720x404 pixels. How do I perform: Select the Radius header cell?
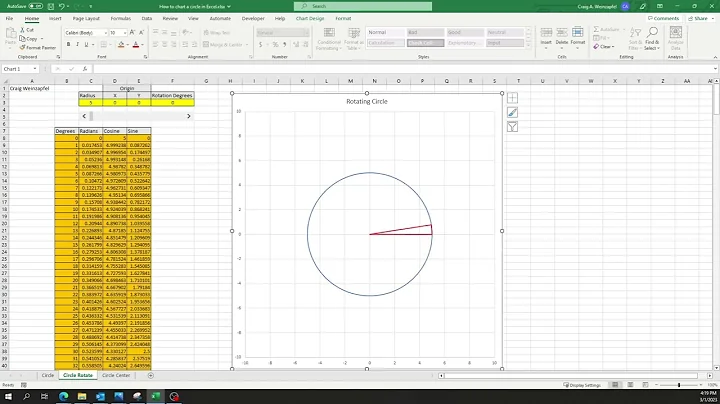90,95
